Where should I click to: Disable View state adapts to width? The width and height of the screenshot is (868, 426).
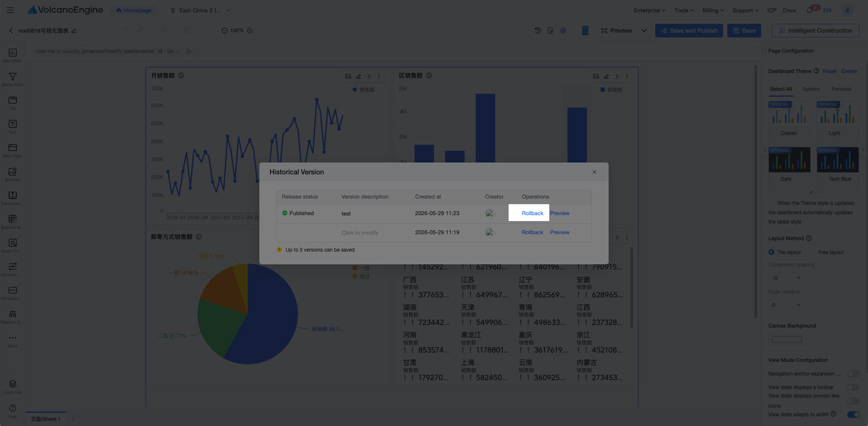(x=853, y=415)
